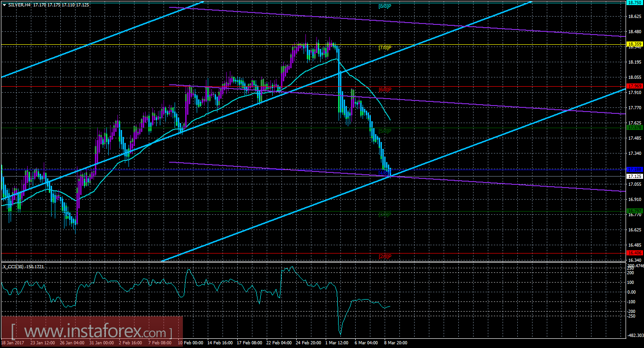Click the 17.340 price scale value
644x348 pixels.
coord(635,153)
